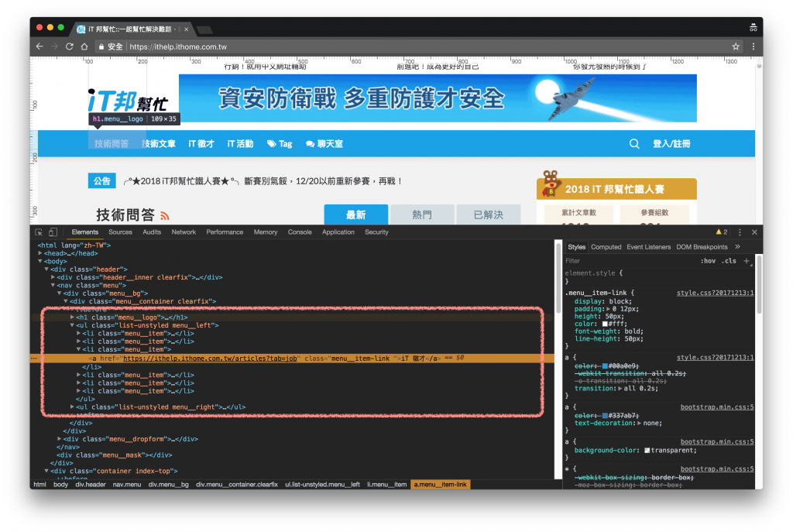
Task: Toggle .cls class editor
Action: [x=729, y=261]
